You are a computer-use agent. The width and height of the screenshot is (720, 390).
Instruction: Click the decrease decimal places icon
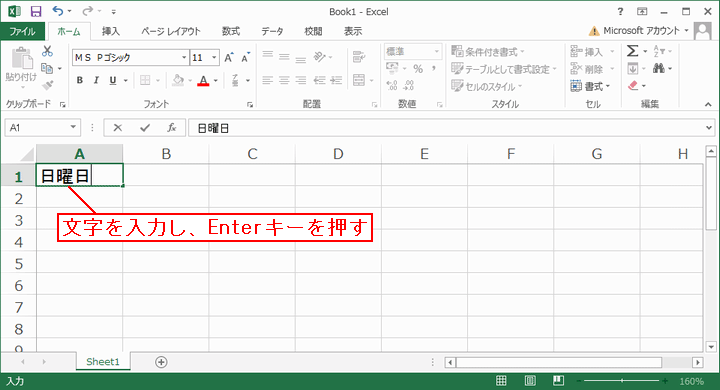point(408,85)
